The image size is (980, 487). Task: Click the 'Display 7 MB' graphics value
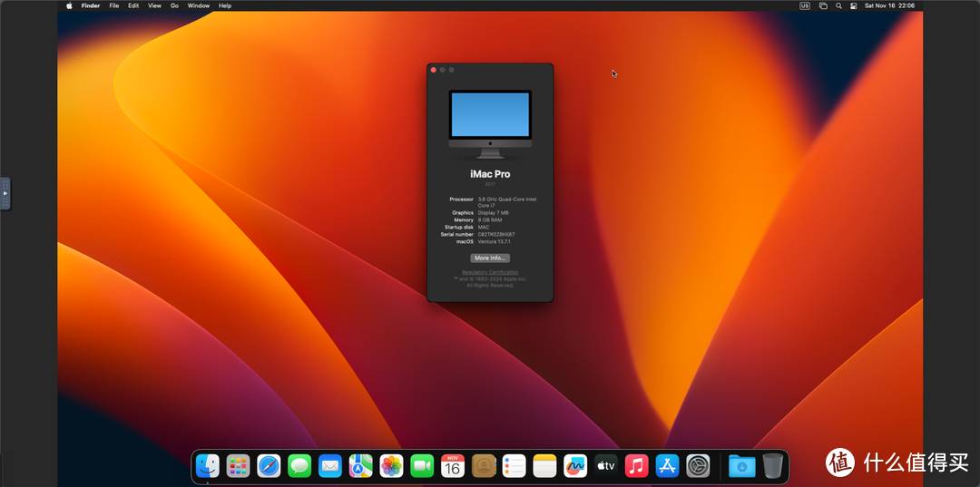[x=493, y=213]
